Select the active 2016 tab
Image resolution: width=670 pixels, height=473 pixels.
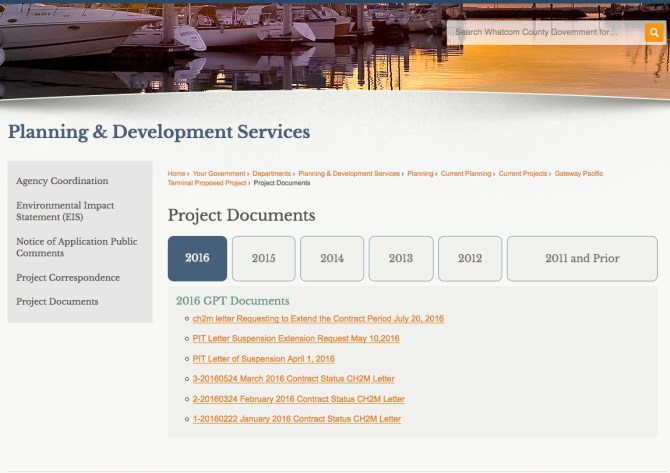pos(198,258)
